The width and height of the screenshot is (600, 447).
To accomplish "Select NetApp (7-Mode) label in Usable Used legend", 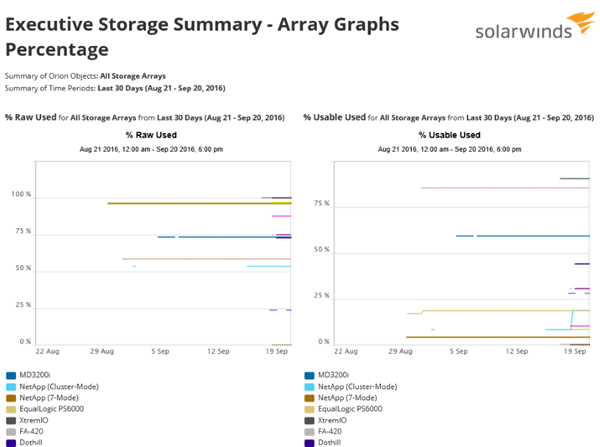I will click(351, 398).
